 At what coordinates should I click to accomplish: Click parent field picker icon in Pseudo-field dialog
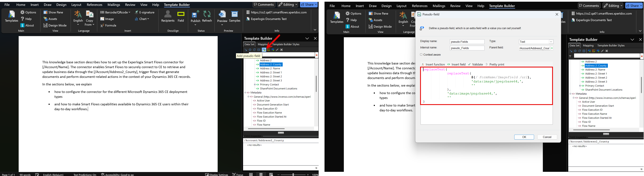pyautogui.click(x=552, y=48)
